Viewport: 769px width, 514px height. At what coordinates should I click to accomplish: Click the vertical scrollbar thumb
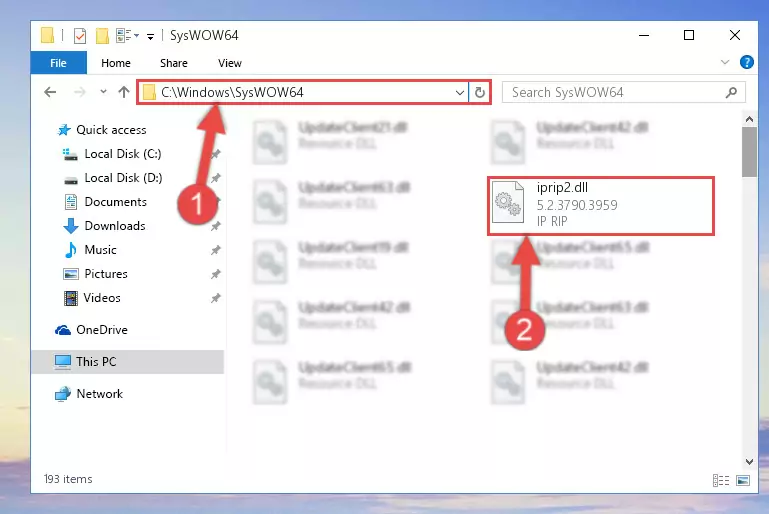(x=749, y=152)
